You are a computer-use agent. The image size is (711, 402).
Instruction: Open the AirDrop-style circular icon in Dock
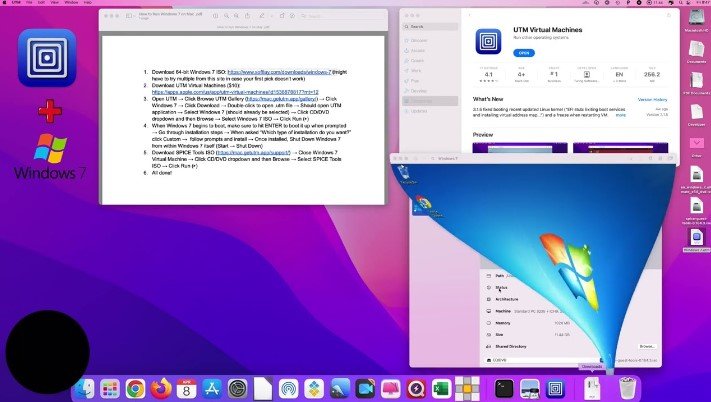tap(288, 389)
